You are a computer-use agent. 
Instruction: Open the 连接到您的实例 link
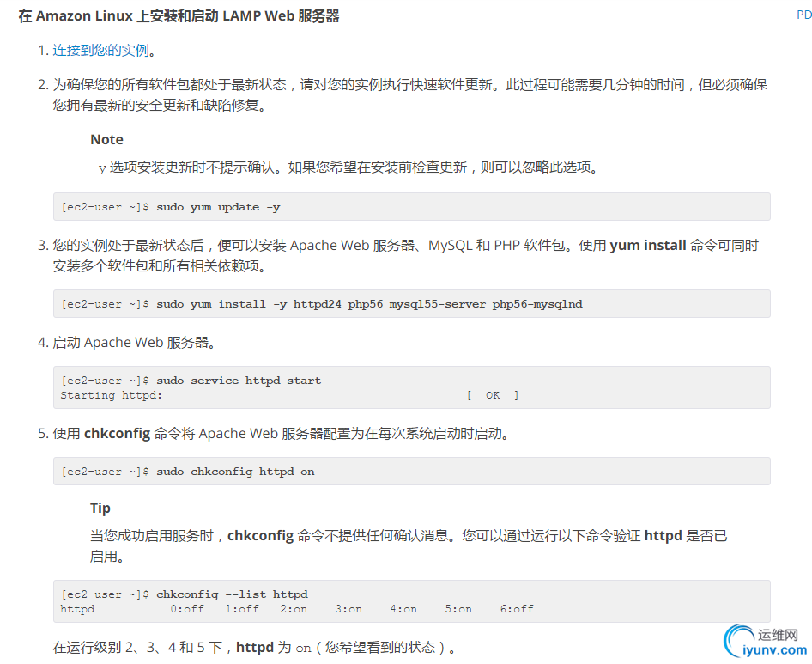(x=101, y=51)
